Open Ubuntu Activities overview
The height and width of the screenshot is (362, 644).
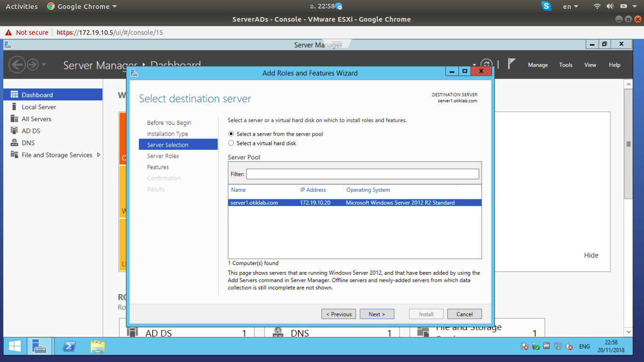[x=22, y=7]
